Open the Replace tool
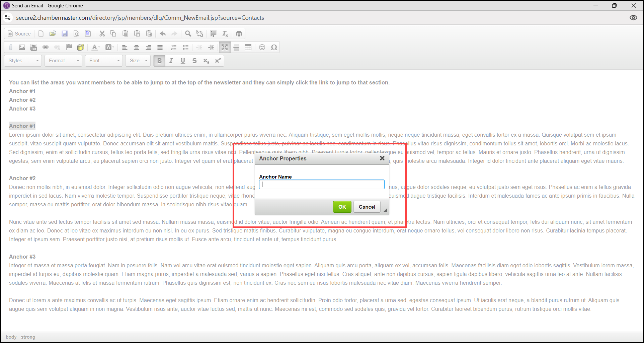 [200, 33]
